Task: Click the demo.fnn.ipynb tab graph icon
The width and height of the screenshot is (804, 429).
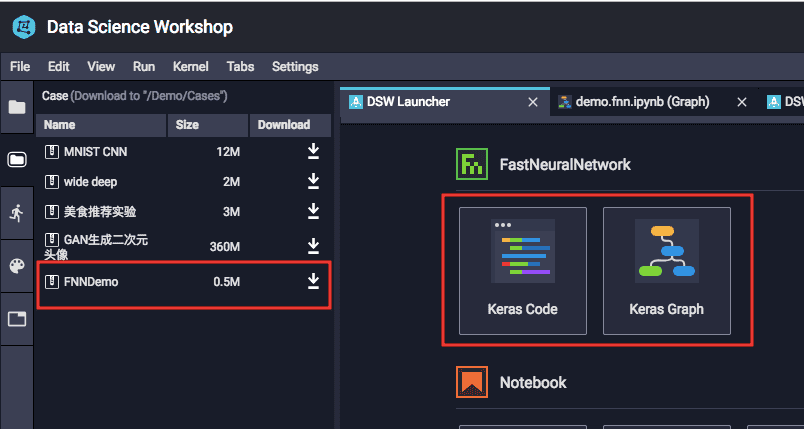Action: (x=565, y=101)
